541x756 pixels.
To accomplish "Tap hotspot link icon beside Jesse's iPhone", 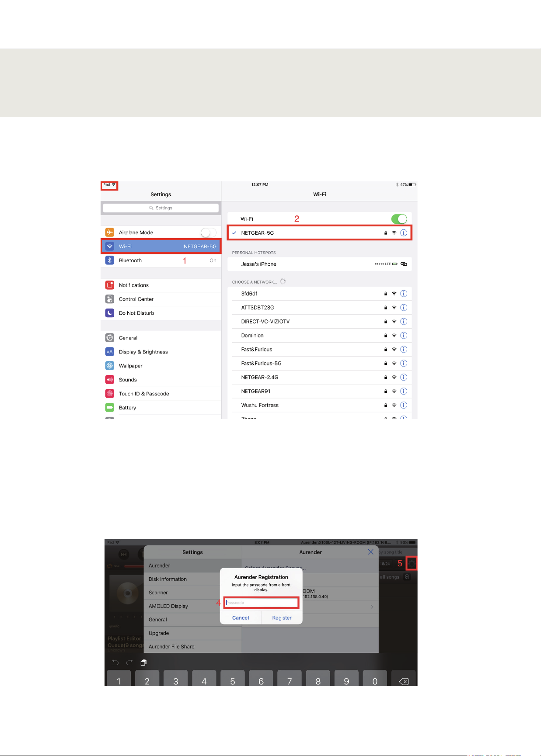I will point(404,264).
